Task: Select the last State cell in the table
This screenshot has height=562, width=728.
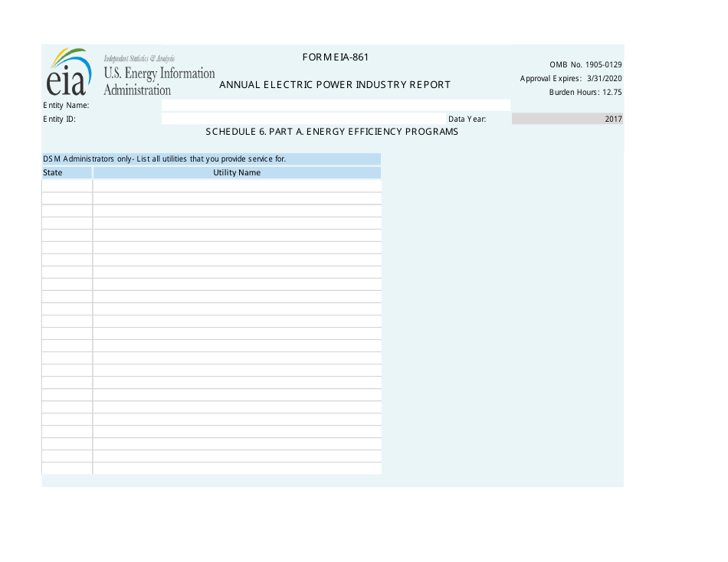Action: click(67, 469)
